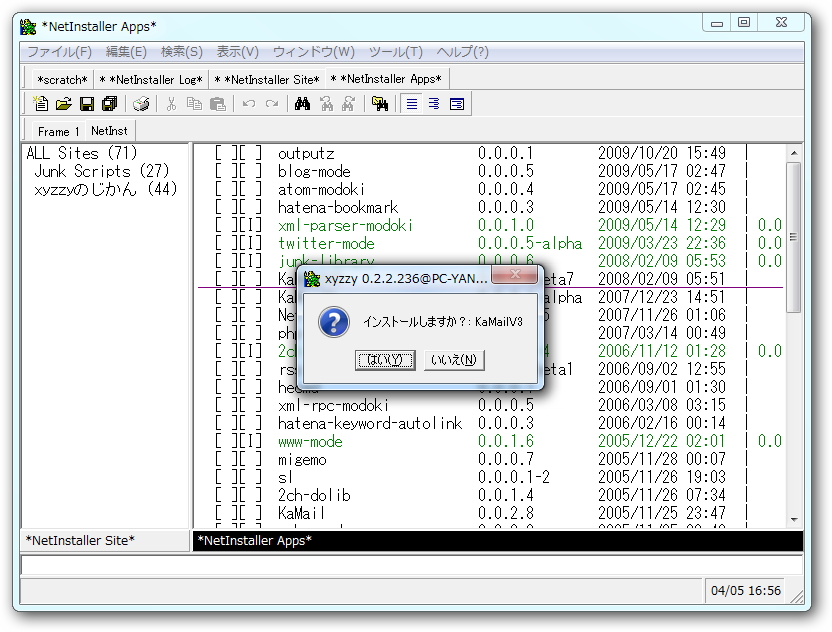Click the 04/05 16:56 status clock
This screenshot has height=632, width=832.
(x=746, y=591)
